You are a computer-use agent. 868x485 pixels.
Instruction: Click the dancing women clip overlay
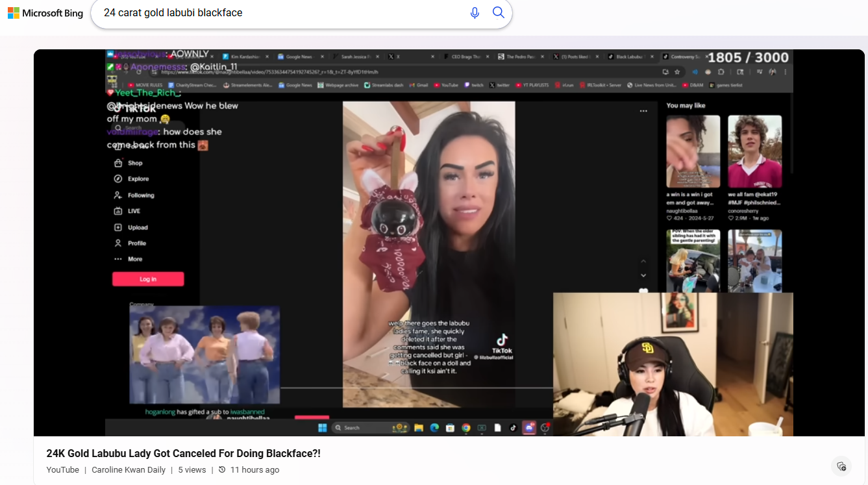pyautogui.click(x=205, y=355)
